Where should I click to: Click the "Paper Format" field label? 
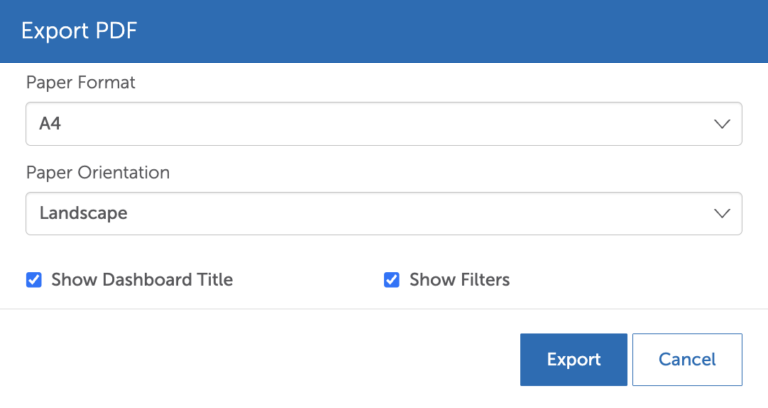81,83
